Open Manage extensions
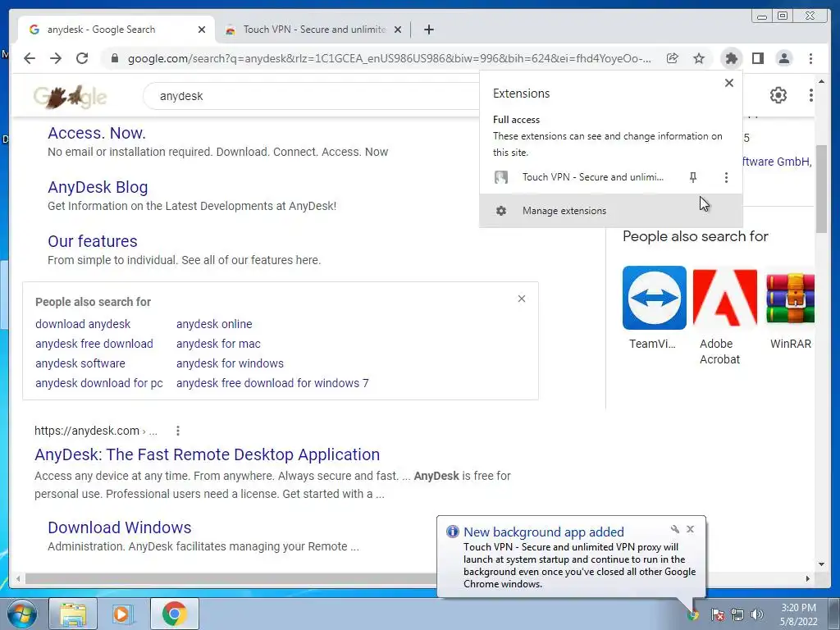 click(610, 211)
